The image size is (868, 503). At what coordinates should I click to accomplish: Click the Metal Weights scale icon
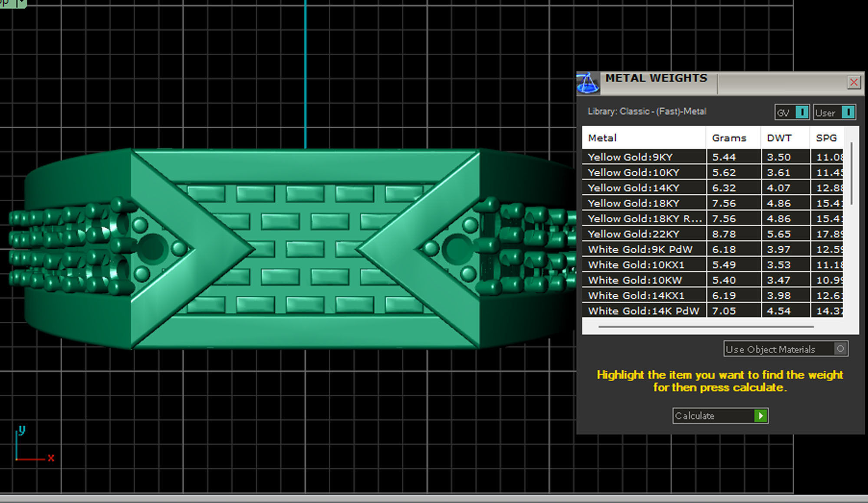click(x=588, y=83)
